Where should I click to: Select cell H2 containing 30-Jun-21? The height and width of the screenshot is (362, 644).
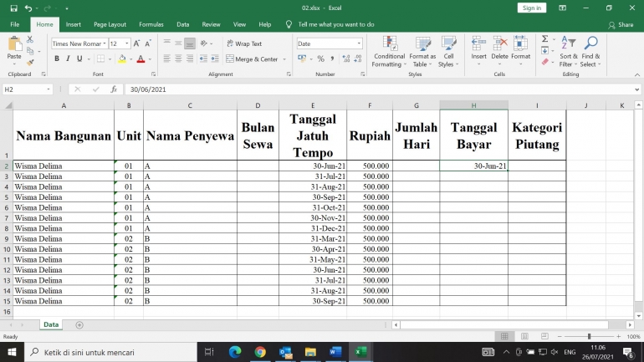(x=473, y=166)
